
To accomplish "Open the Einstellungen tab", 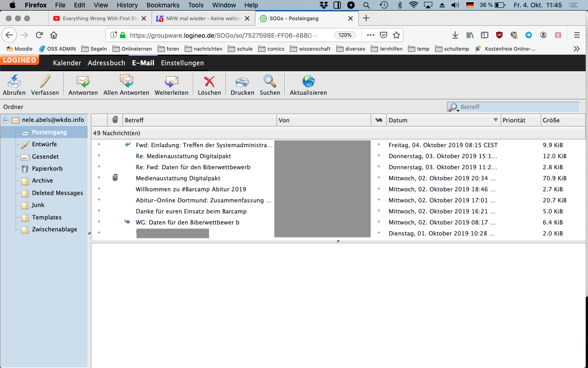I will pos(182,63).
